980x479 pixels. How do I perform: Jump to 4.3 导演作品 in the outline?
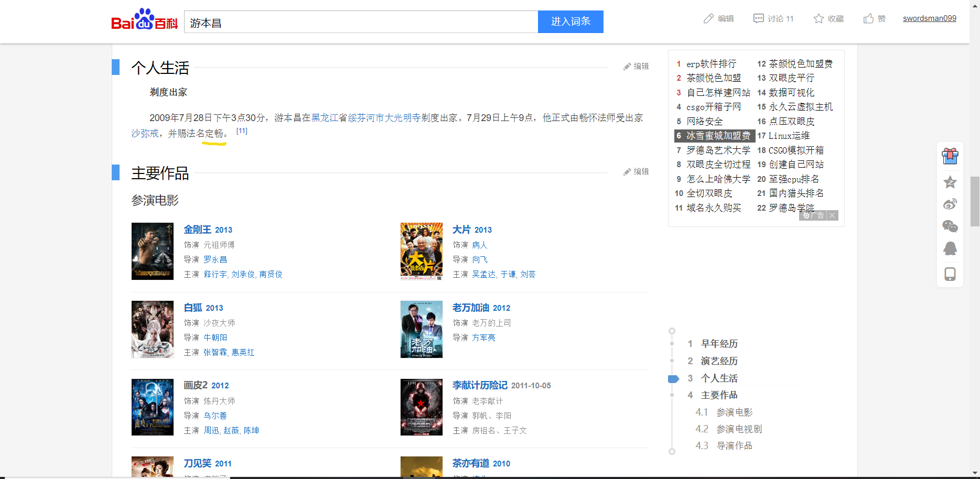(x=734, y=446)
